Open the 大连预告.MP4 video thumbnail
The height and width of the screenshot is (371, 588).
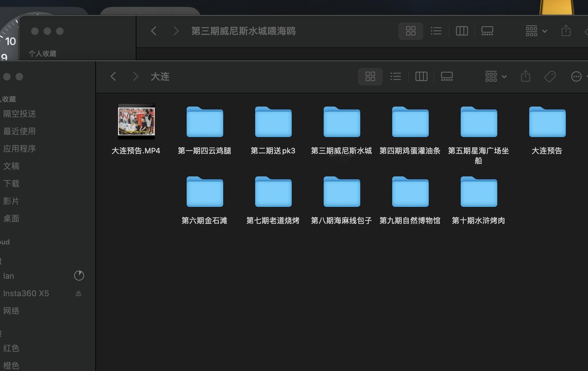point(136,122)
